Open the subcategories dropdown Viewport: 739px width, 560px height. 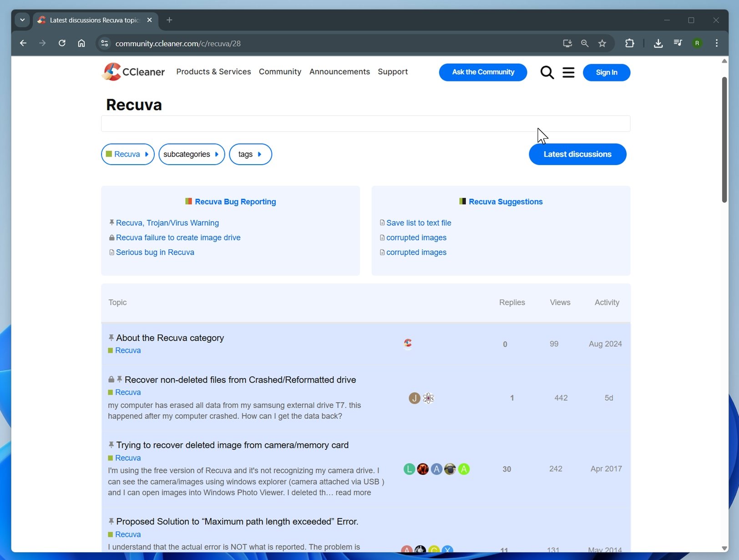[x=191, y=154]
